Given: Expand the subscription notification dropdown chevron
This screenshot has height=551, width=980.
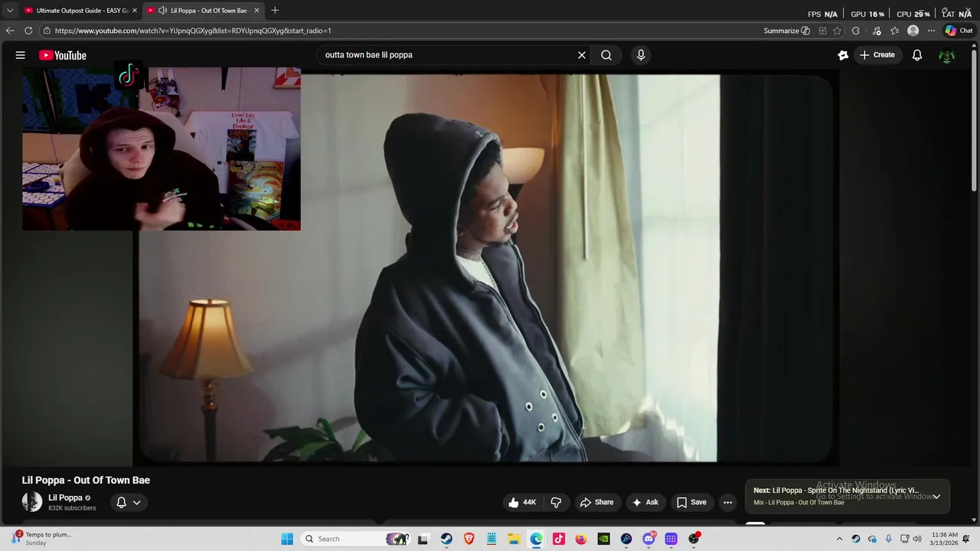Looking at the screenshot, I should pyautogui.click(x=137, y=502).
